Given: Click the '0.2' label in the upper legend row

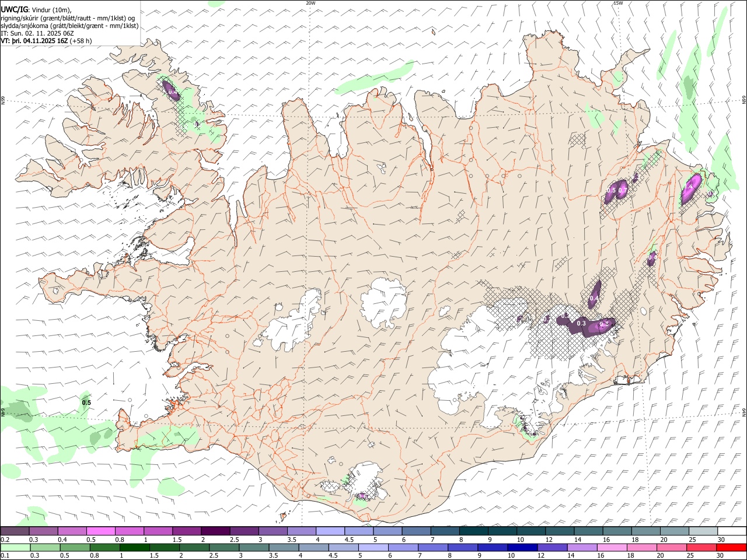Looking at the screenshot, I should (6, 540).
